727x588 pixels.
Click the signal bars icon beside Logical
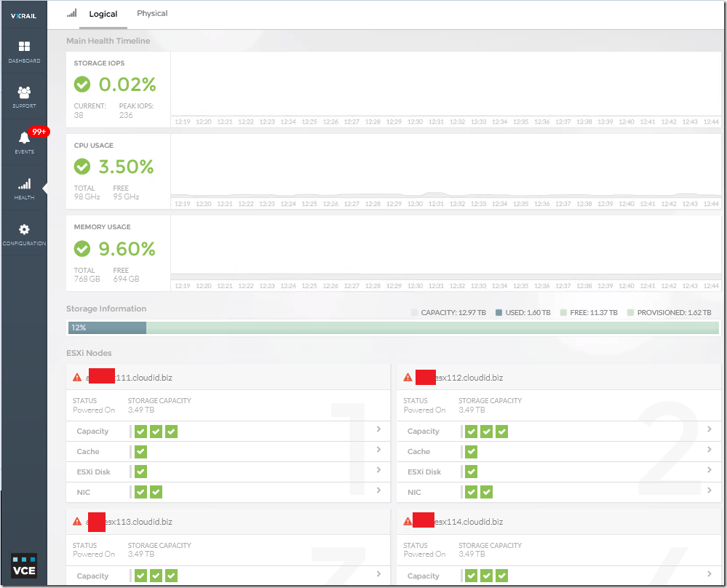[x=72, y=13]
